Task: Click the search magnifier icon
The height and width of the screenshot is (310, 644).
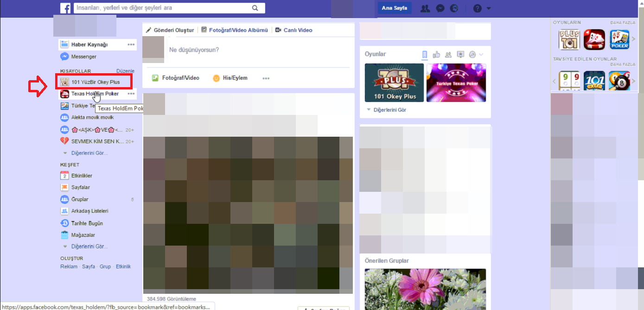Action: (x=255, y=8)
